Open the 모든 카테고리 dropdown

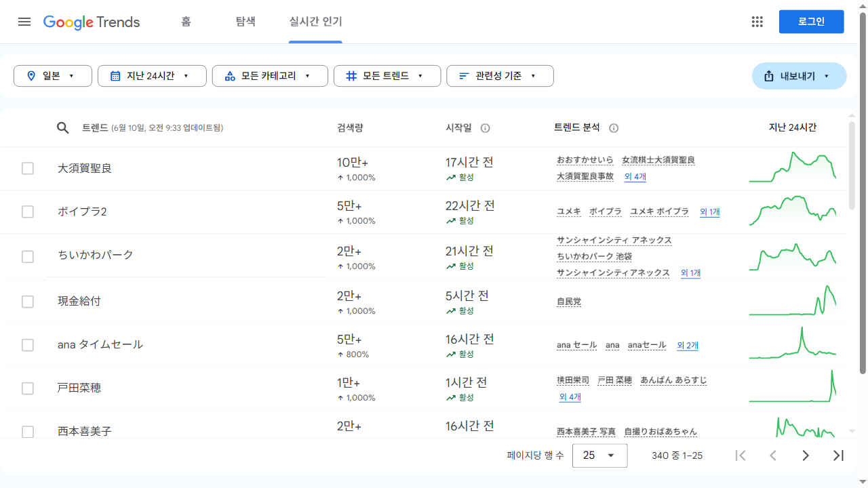270,76
